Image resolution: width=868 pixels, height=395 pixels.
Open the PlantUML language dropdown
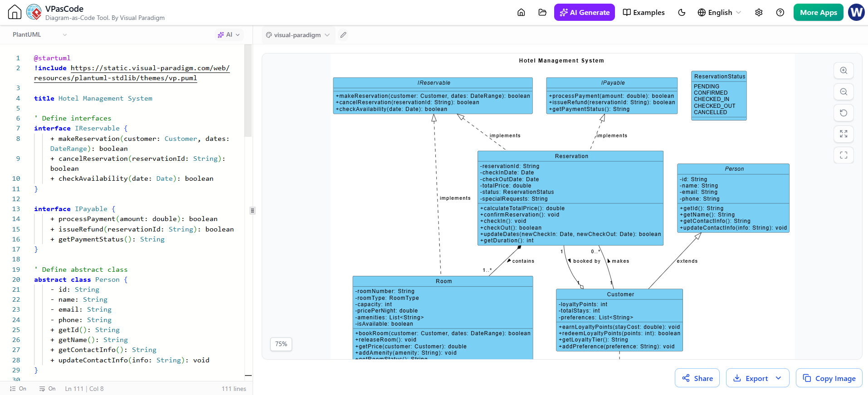[39, 34]
